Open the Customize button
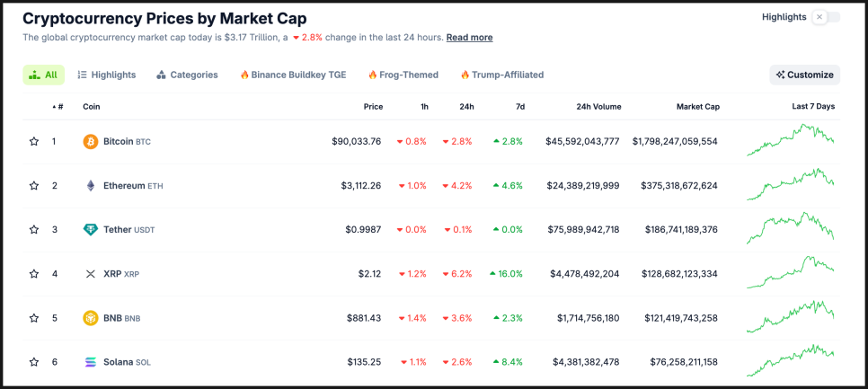Viewport: 868px width, 389px height. (804, 75)
